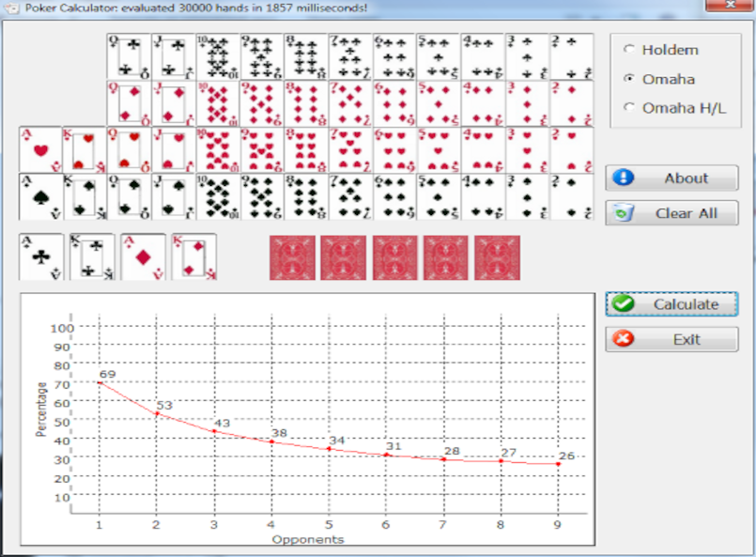This screenshot has height=557, width=756.
Task: Choose the Queen of clubs card
Action: [x=129, y=57]
